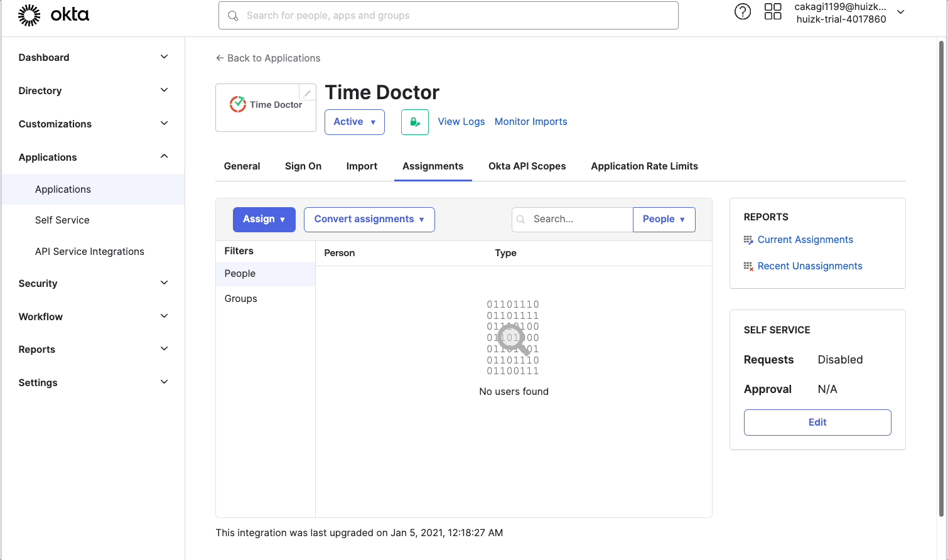The height and width of the screenshot is (560, 948).
Task: Select the Groups filter
Action: (x=240, y=298)
